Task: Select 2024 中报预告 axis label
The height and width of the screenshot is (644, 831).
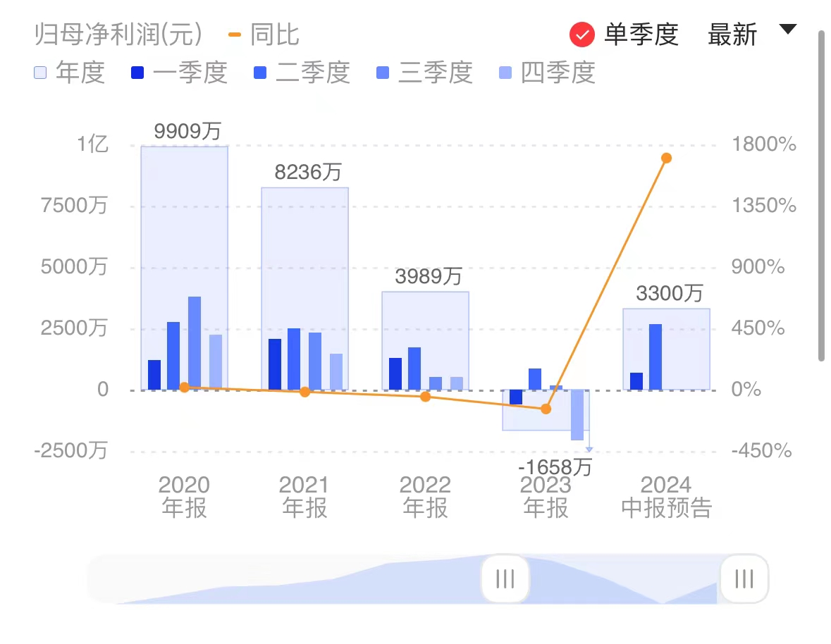Action: pos(666,496)
